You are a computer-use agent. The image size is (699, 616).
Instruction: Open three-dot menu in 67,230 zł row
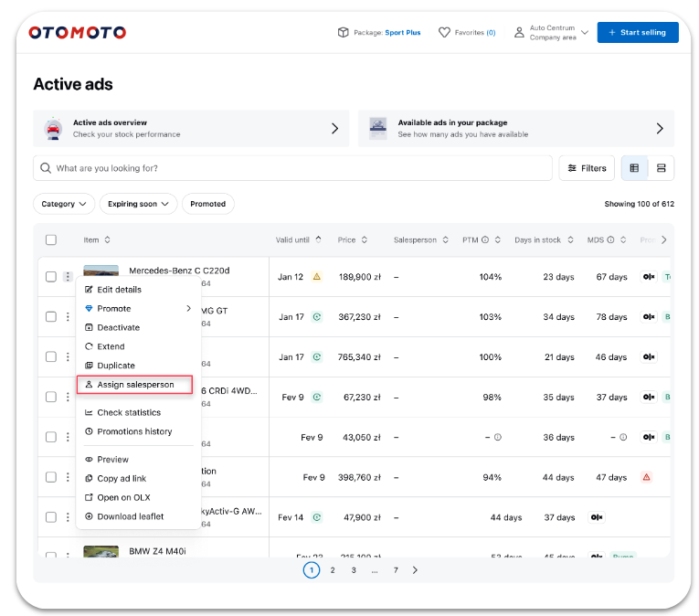tap(68, 397)
